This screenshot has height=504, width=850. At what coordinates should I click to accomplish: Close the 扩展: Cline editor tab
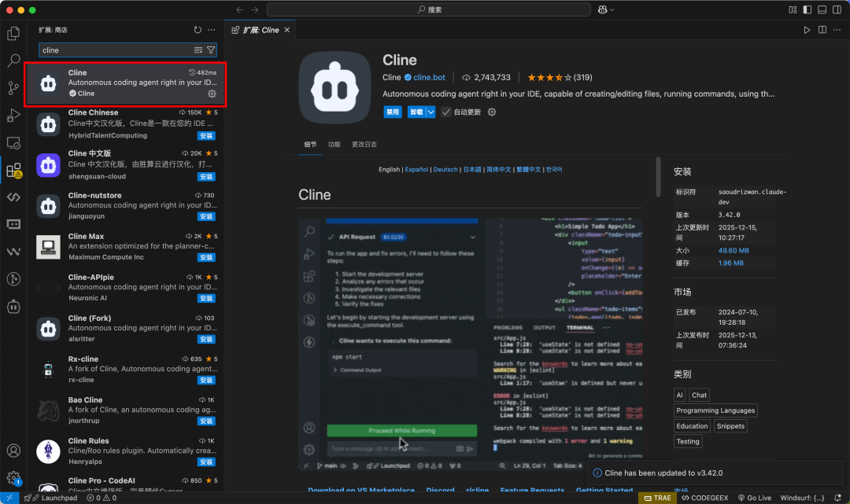pos(286,30)
